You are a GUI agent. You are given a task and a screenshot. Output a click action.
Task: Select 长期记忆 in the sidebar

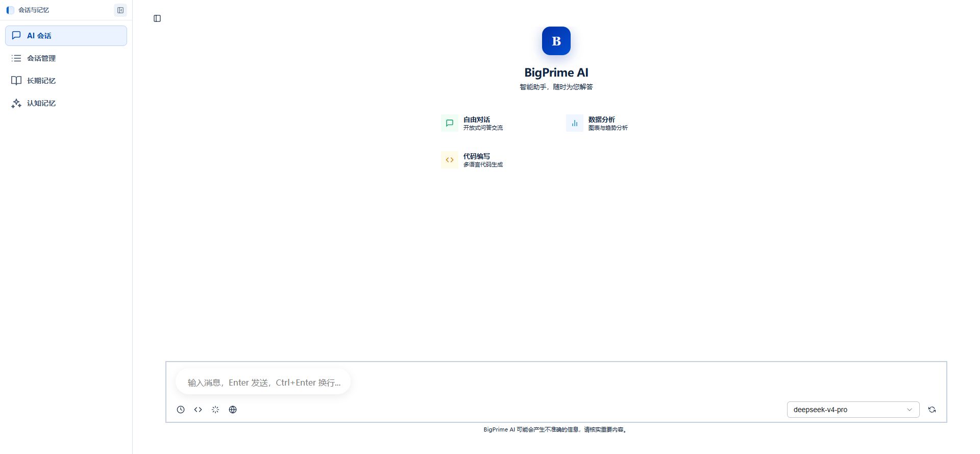[66, 81]
